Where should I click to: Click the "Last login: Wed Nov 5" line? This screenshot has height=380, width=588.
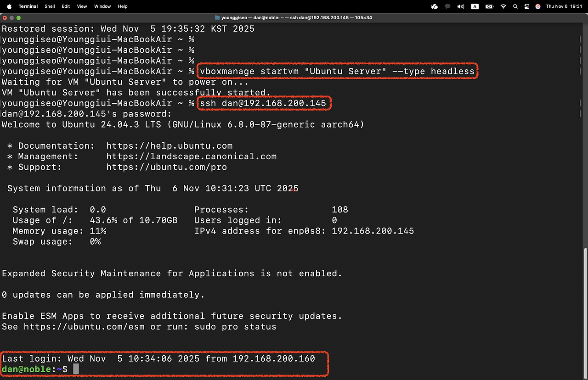158,359
